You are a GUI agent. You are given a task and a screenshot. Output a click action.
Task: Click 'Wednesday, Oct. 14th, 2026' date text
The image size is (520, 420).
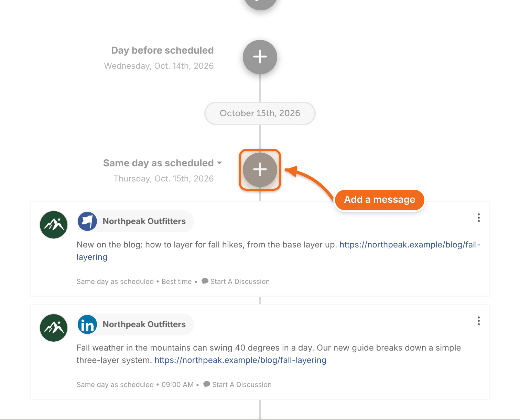point(159,66)
